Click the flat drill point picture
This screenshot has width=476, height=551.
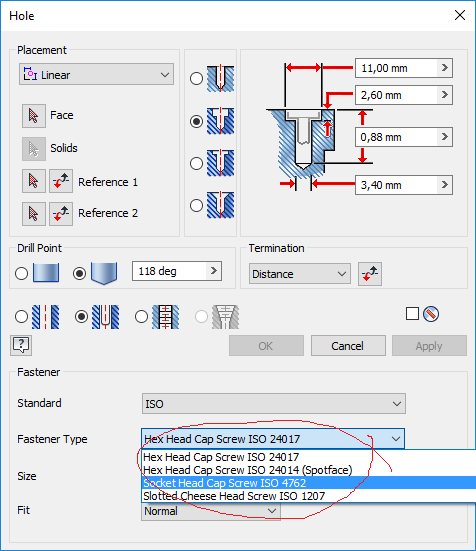point(46,273)
